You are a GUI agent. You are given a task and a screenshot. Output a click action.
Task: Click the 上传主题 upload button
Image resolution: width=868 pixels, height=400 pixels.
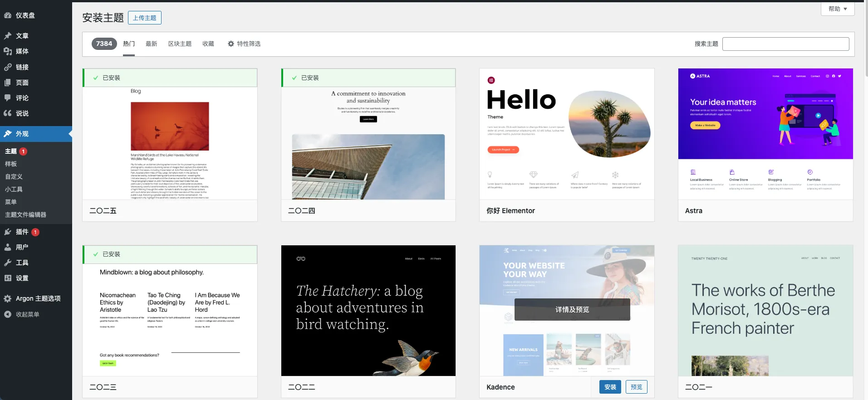[x=145, y=18]
